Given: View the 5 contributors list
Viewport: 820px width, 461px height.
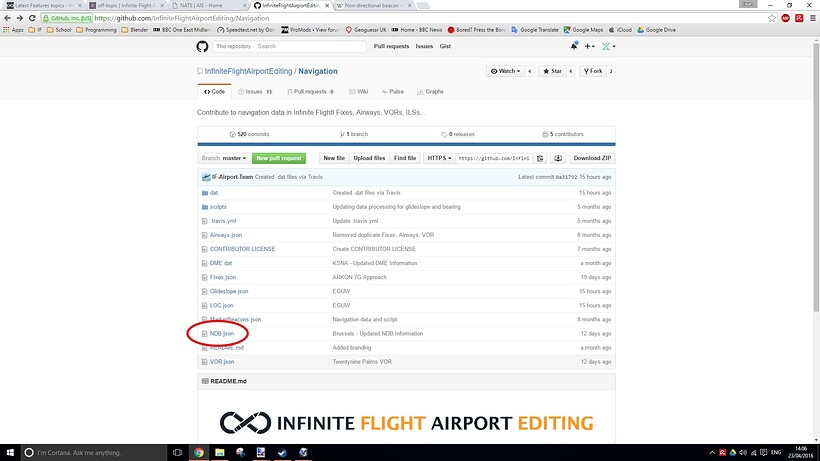Looking at the screenshot, I should pyautogui.click(x=563, y=134).
